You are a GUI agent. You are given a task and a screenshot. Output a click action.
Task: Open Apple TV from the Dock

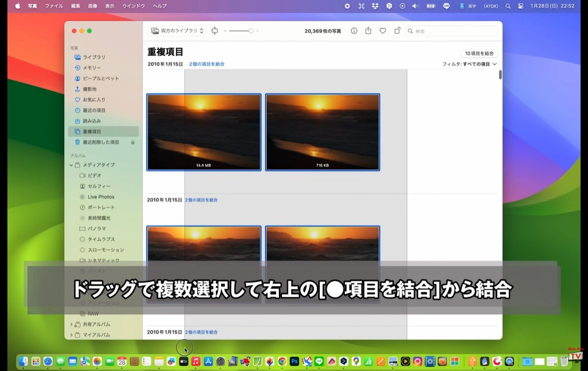[183, 361]
